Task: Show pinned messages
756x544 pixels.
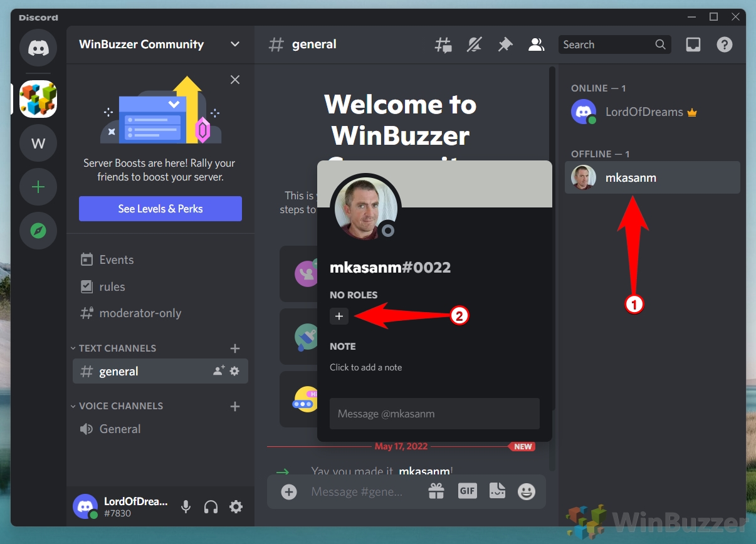Action: [x=505, y=44]
